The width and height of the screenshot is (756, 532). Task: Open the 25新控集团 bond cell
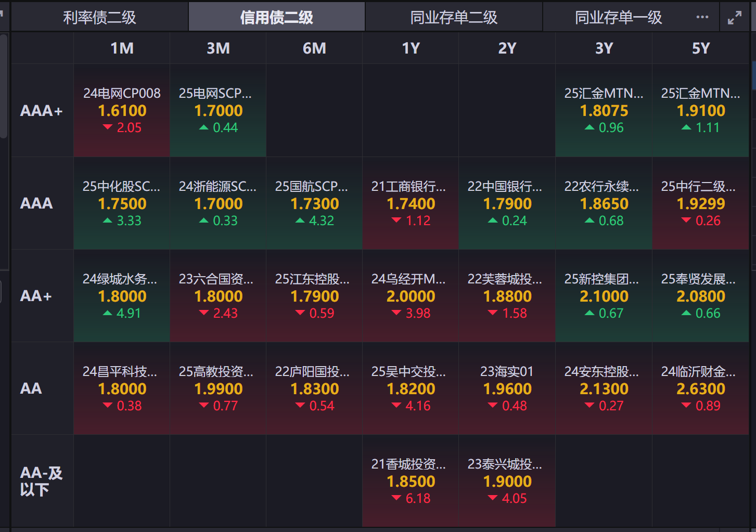[604, 296]
